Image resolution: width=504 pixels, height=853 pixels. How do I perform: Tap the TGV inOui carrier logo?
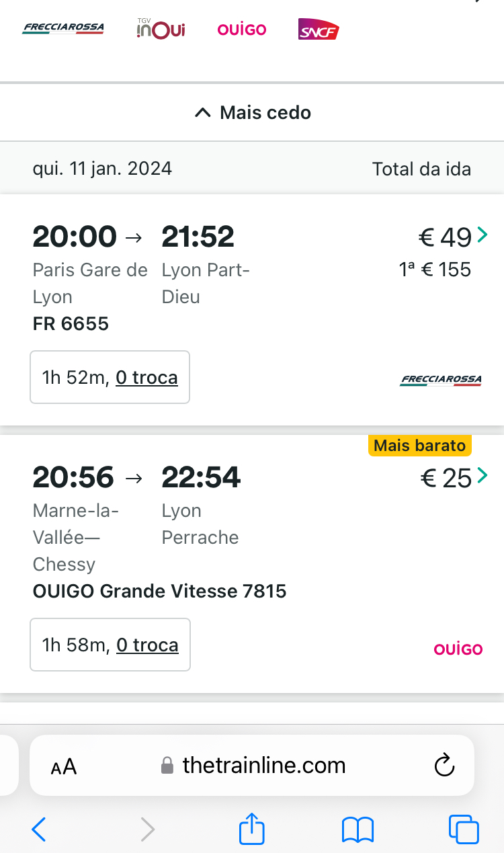point(161,29)
